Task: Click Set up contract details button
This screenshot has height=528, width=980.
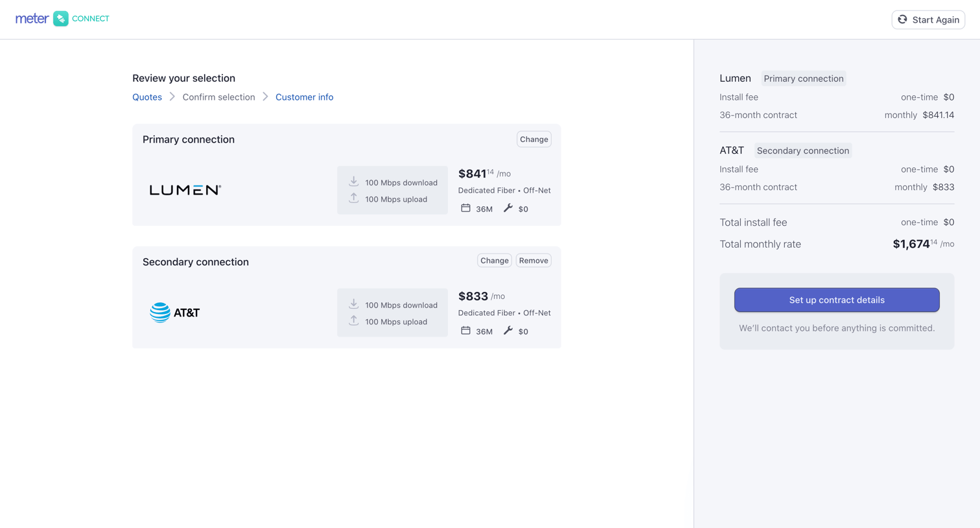Action: [x=837, y=300]
